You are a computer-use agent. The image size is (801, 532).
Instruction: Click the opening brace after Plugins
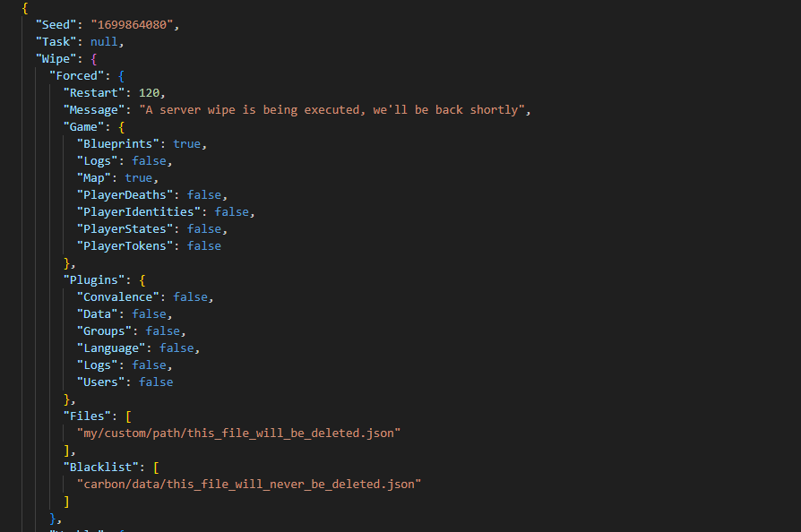click(x=142, y=280)
